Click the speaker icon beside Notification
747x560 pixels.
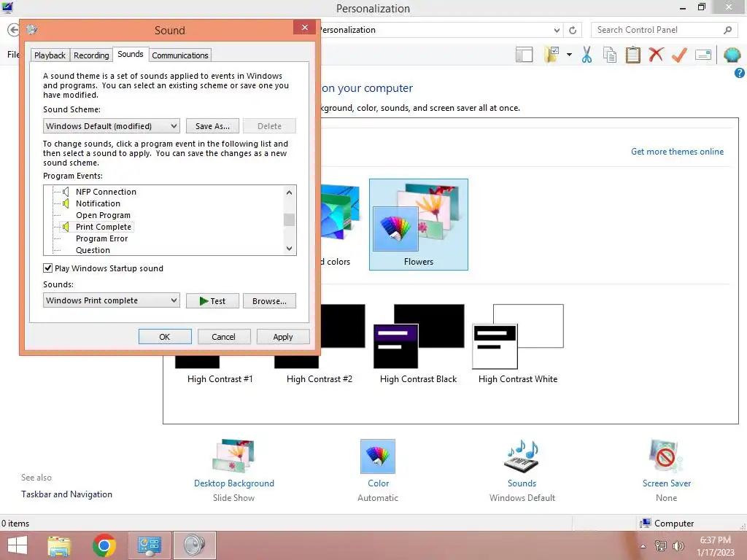click(66, 203)
